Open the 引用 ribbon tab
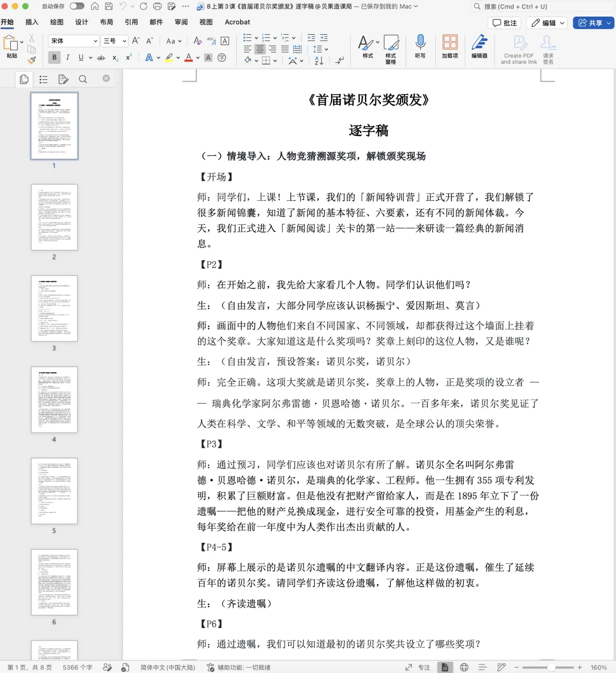 click(131, 22)
